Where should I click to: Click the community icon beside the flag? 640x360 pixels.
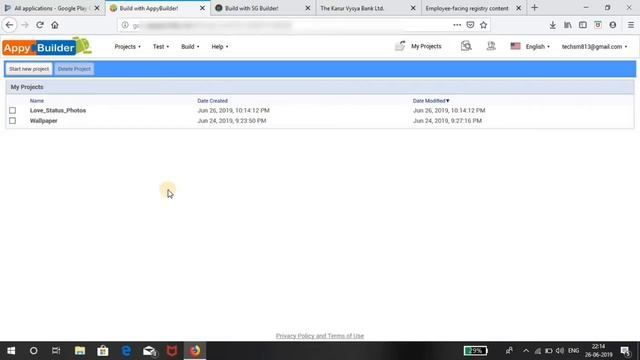tap(491, 46)
